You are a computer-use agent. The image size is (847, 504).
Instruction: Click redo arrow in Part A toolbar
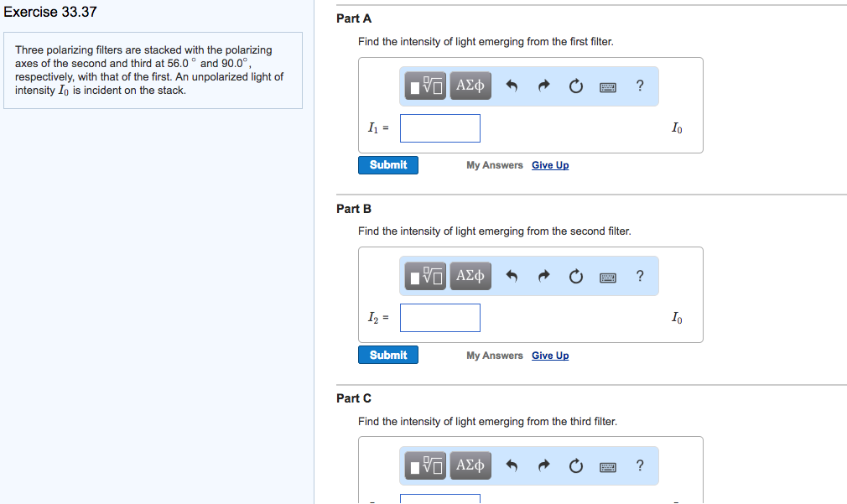(543, 86)
